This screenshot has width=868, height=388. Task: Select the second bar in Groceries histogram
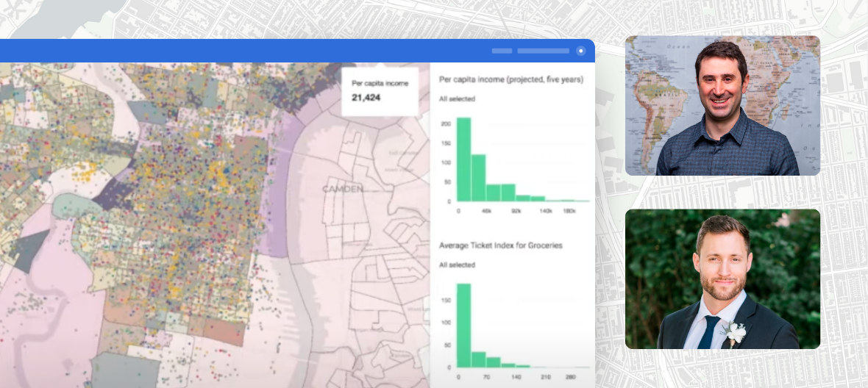[x=478, y=359]
